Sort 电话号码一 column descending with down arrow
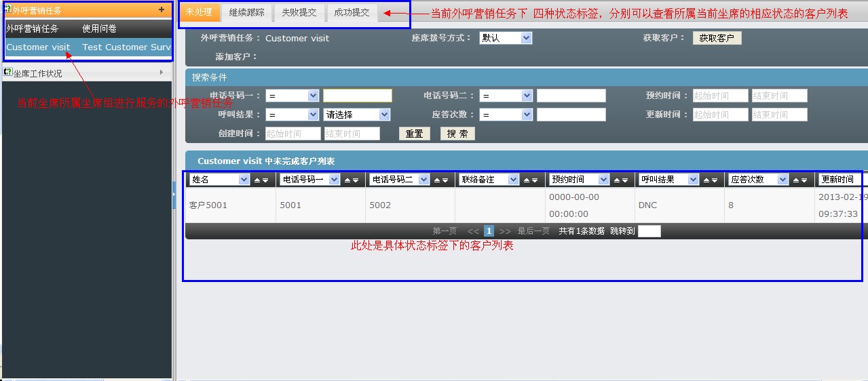Image resolution: width=868 pixels, height=381 pixels. pyautogui.click(x=355, y=180)
